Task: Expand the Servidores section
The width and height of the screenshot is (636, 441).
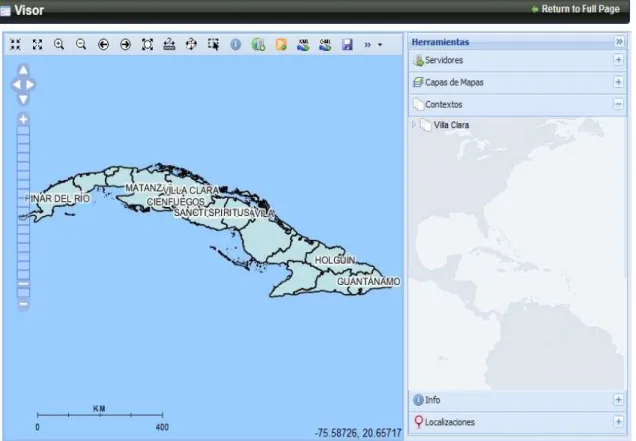Action: coord(618,60)
